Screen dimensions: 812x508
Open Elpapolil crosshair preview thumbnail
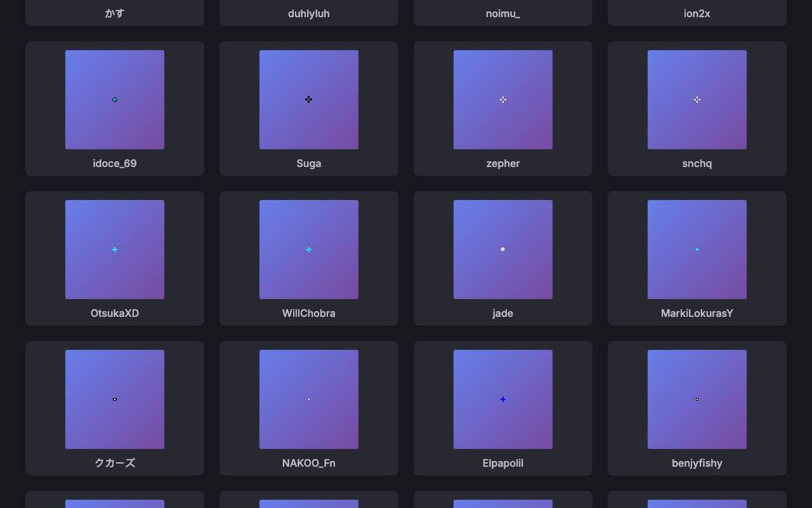[503, 399]
